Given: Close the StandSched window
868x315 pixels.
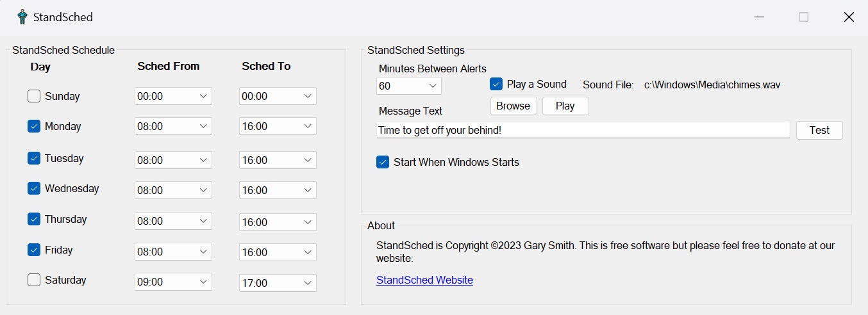Looking at the screenshot, I should click(849, 17).
